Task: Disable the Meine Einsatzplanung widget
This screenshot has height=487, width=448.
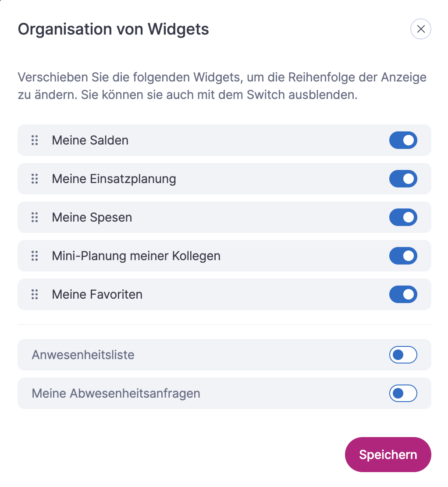Action: click(x=403, y=179)
